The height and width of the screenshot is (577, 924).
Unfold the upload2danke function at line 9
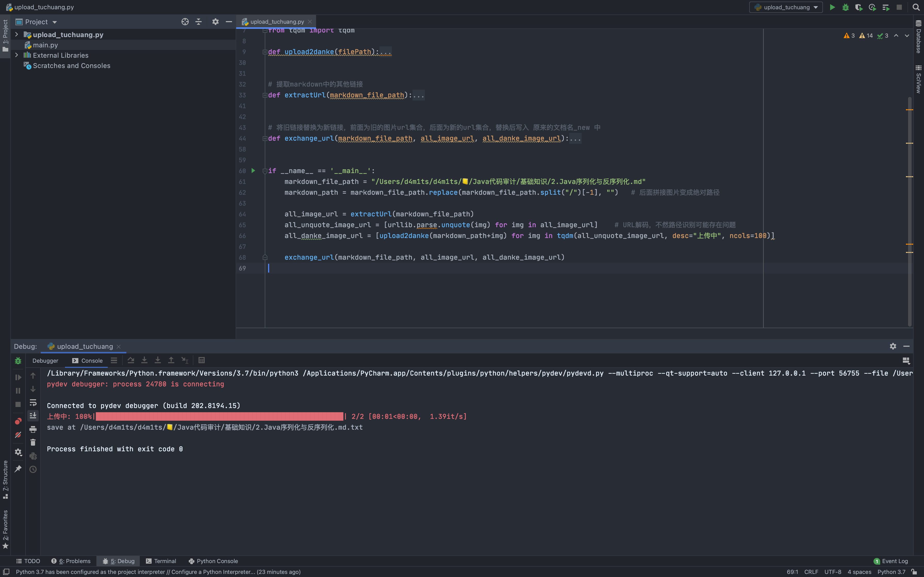(265, 52)
